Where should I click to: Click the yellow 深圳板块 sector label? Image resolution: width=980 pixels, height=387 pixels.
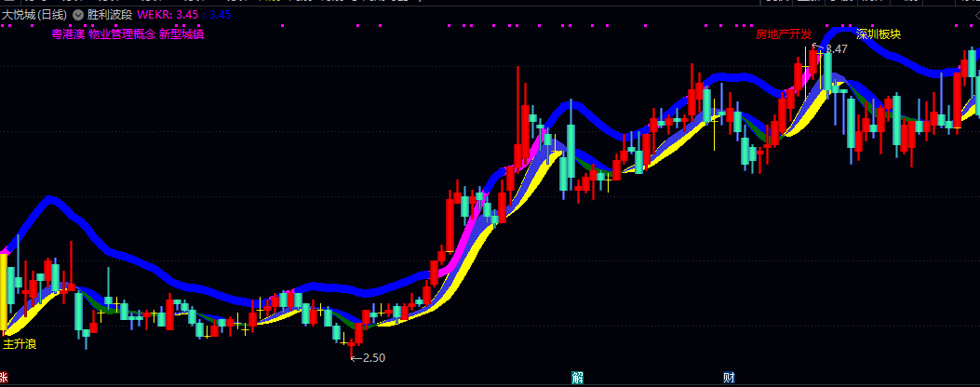(879, 34)
